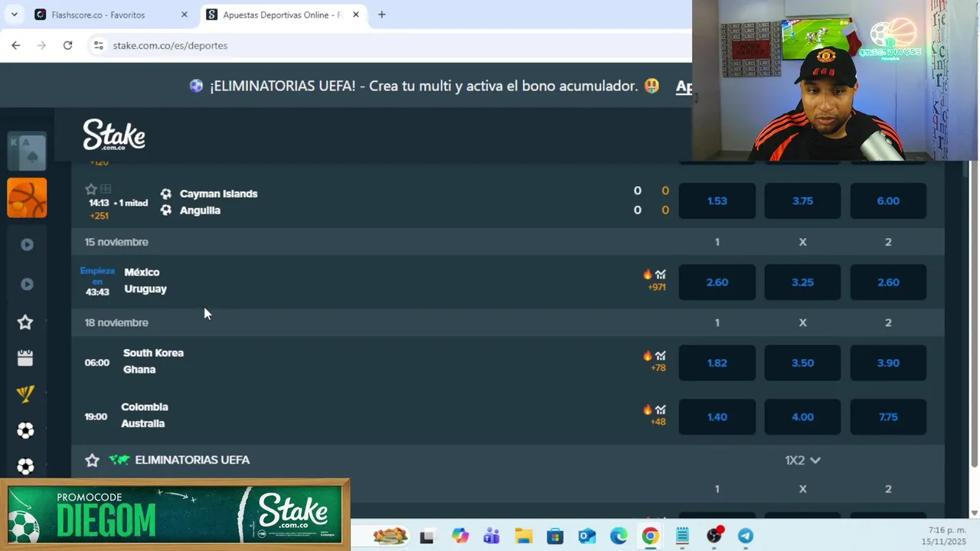Favorite the Cayman Islands vs Anguilla match
The image size is (980, 551).
(x=91, y=189)
